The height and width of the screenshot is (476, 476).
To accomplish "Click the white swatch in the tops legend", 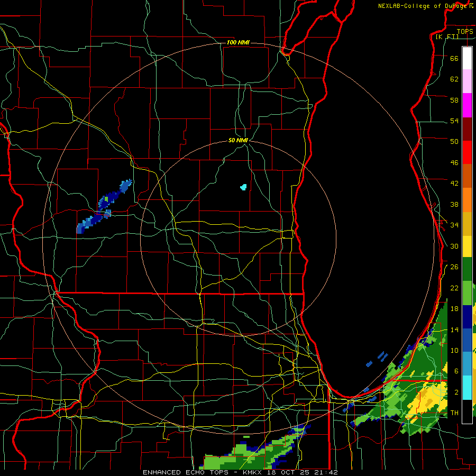I will point(467,58).
